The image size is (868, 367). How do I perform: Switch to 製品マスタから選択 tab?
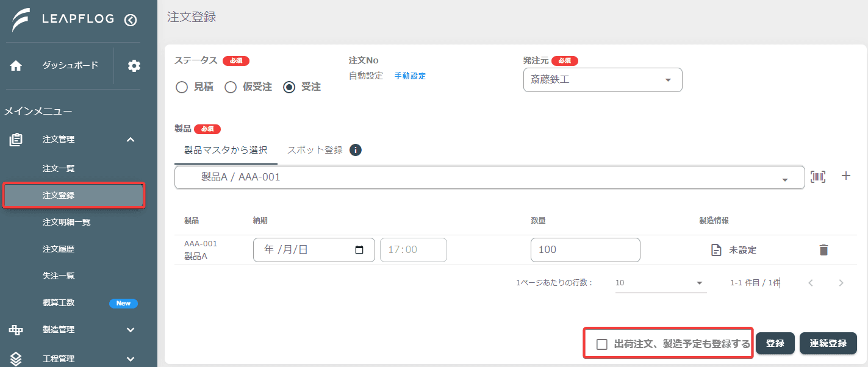click(x=226, y=150)
